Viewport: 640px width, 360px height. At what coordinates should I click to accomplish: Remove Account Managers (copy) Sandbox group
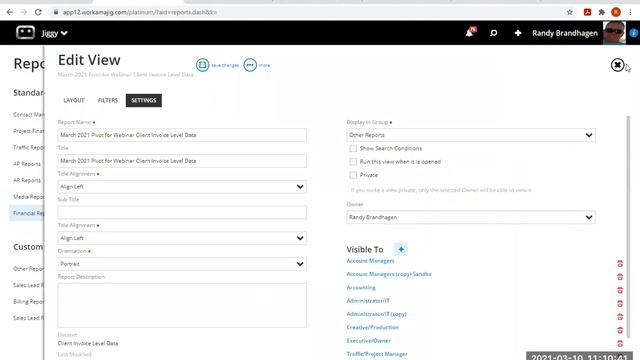620,277
